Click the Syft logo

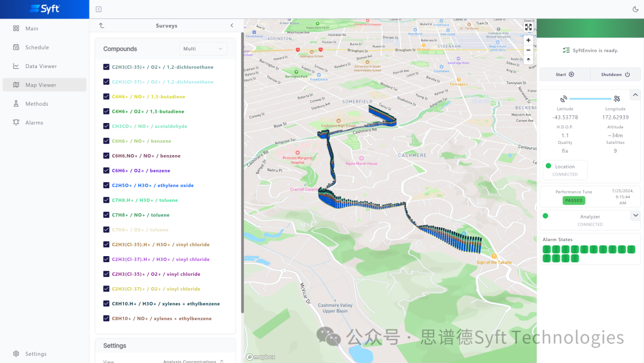(45, 8)
